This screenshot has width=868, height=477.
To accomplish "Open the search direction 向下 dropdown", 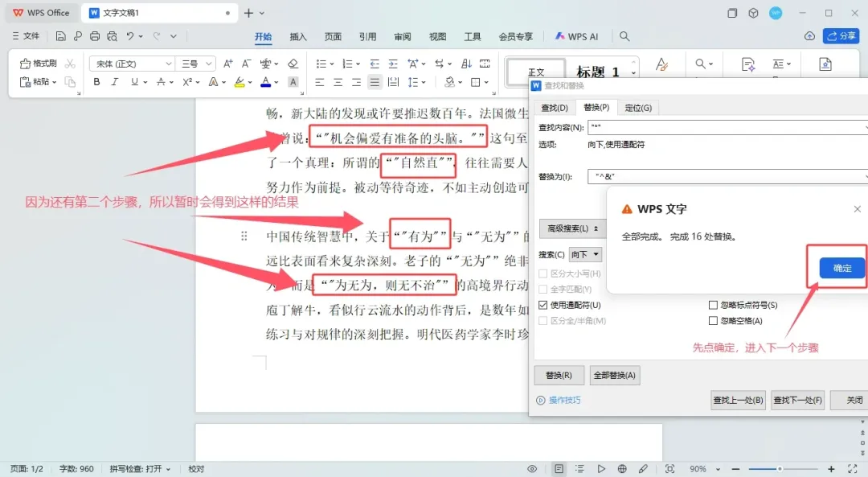I will (x=585, y=254).
